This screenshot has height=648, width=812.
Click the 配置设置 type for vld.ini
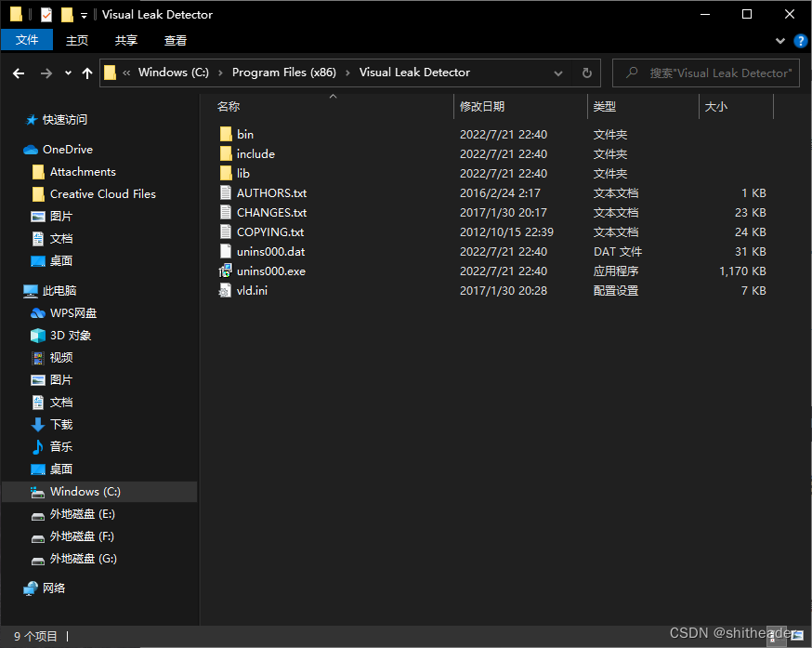616,291
